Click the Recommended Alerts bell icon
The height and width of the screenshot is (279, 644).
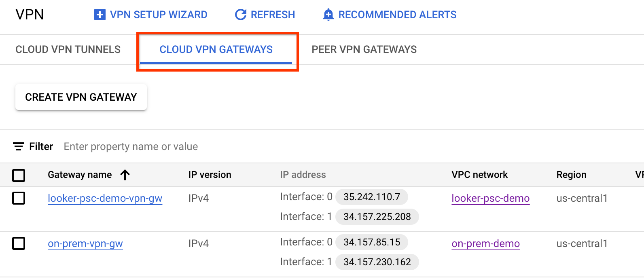[x=328, y=15]
